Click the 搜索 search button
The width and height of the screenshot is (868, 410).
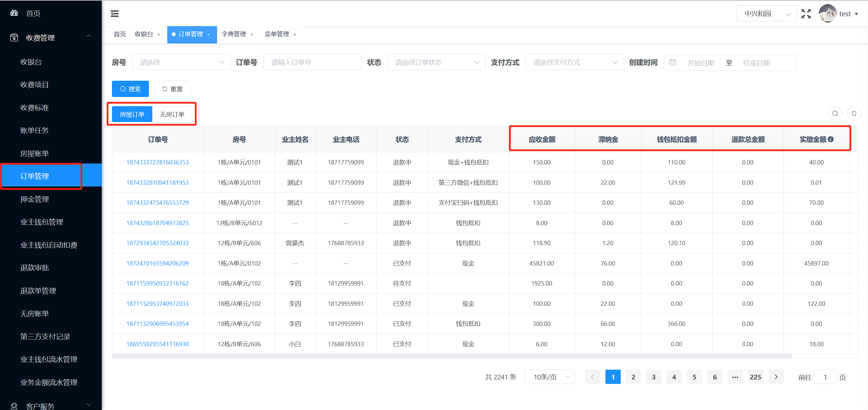pos(130,89)
